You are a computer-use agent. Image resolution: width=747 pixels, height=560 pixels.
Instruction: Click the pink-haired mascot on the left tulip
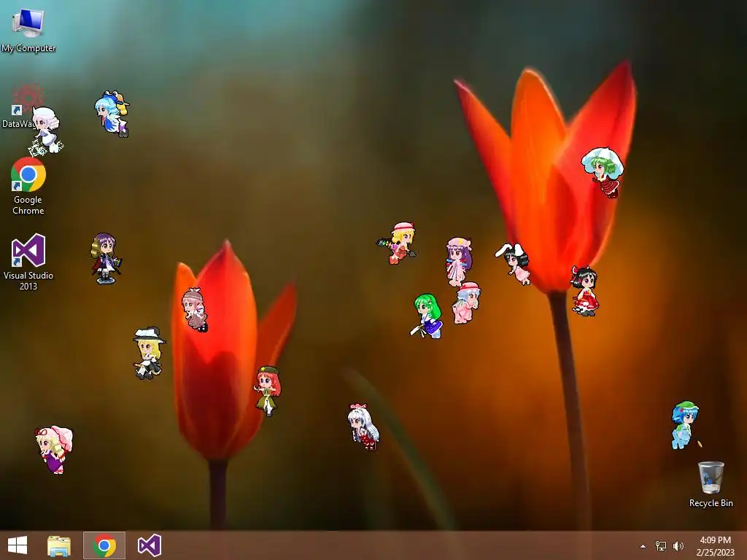tap(194, 309)
